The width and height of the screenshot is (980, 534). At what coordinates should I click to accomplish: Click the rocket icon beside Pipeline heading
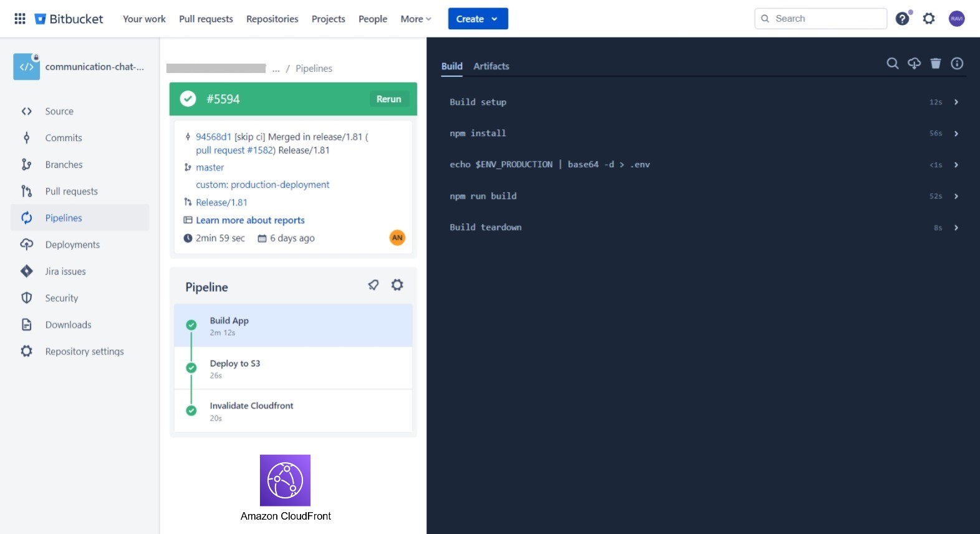pos(373,285)
